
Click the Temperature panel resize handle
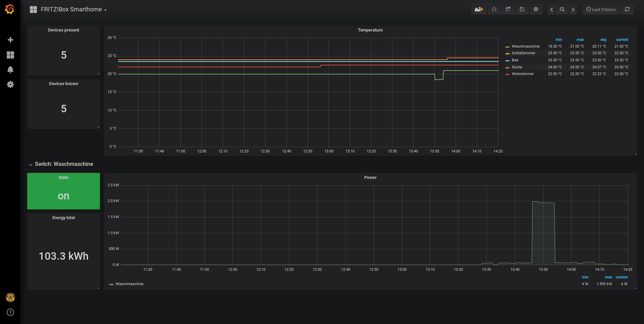(x=635, y=154)
